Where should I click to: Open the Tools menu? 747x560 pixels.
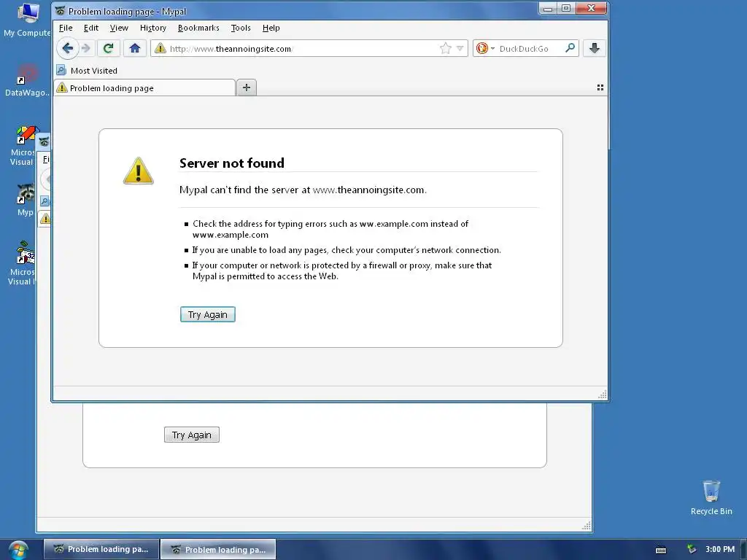(x=241, y=28)
